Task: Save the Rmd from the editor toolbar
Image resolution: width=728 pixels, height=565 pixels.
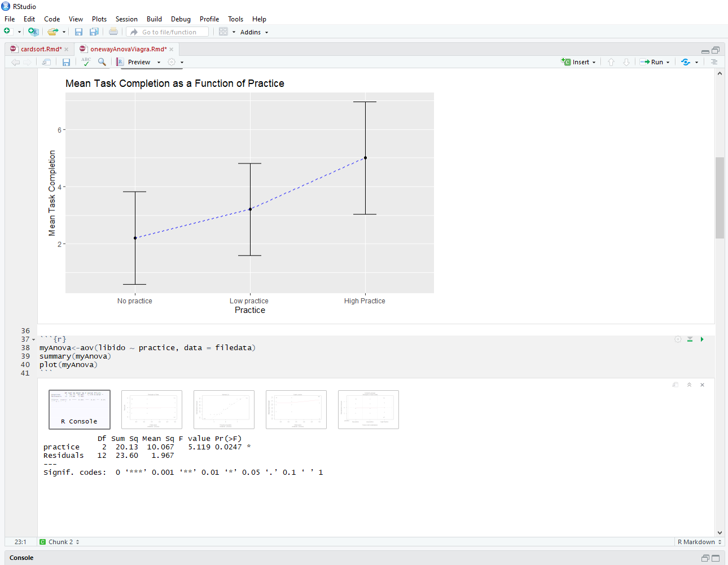Action: pos(66,62)
